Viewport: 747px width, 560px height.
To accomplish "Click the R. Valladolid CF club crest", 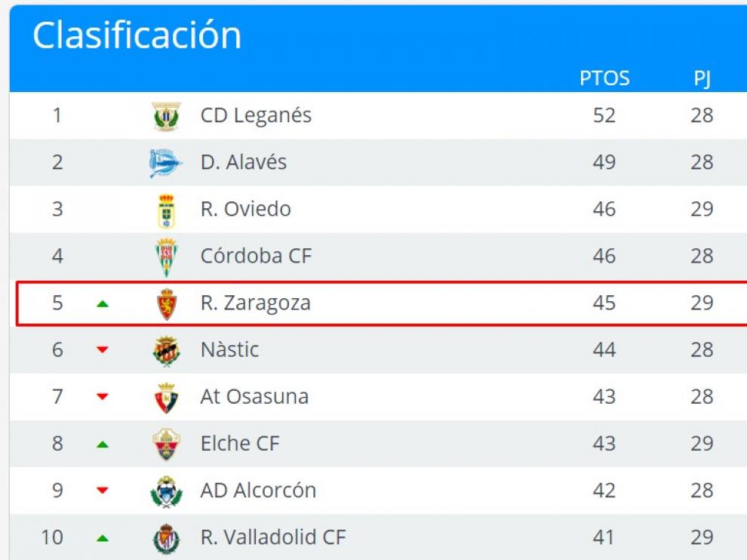I will coord(166,539).
